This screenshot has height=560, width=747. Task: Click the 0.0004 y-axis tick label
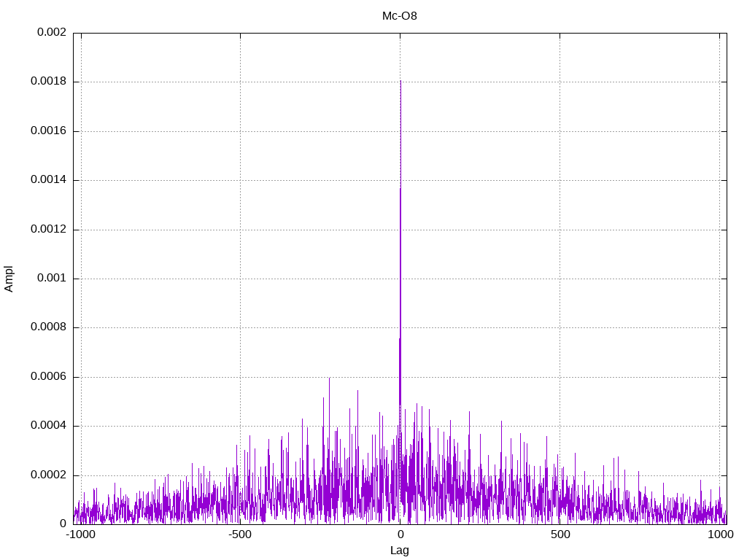48,426
